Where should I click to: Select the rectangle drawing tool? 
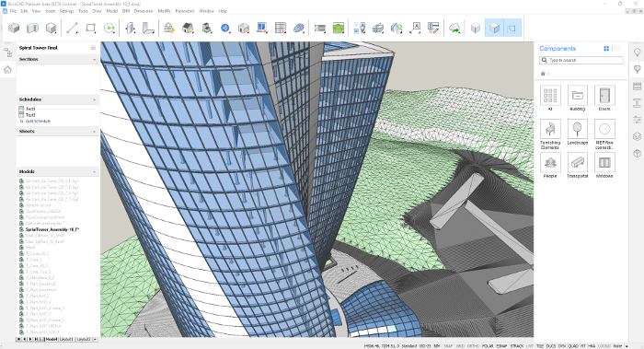pyautogui.click(x=91, y=28)
